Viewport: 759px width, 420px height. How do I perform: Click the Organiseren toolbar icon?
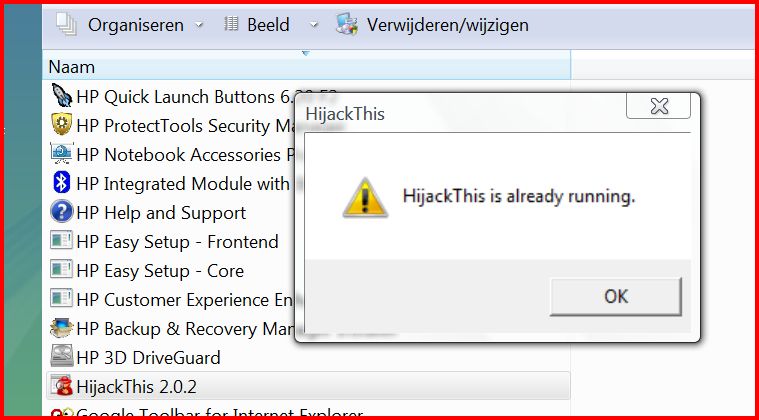(x=66, y=24)
